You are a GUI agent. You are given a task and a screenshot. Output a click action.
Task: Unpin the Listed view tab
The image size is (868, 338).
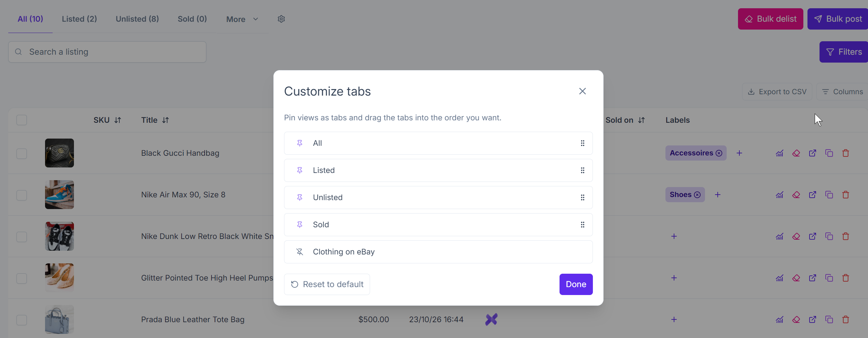(300, 170)
